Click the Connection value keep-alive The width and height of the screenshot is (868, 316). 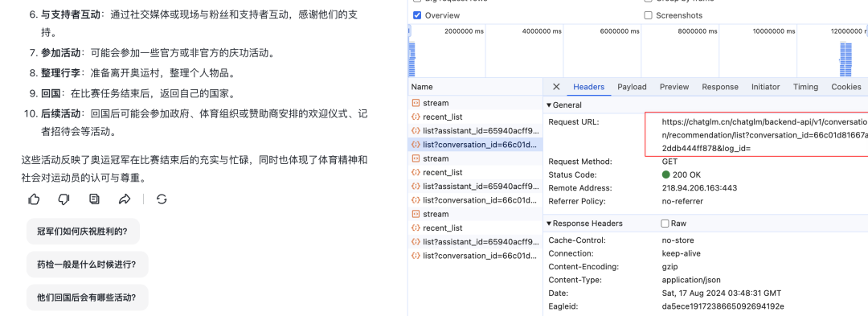tap(681, 253)
